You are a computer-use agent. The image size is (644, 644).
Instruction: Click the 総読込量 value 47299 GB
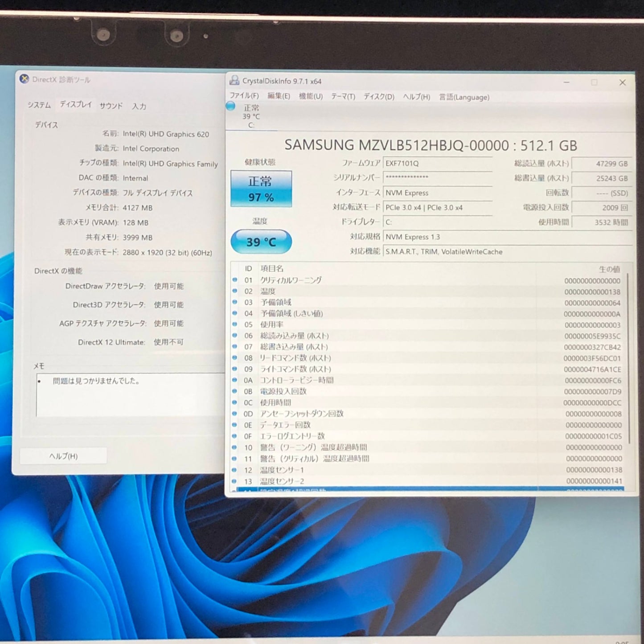point(602,164)
